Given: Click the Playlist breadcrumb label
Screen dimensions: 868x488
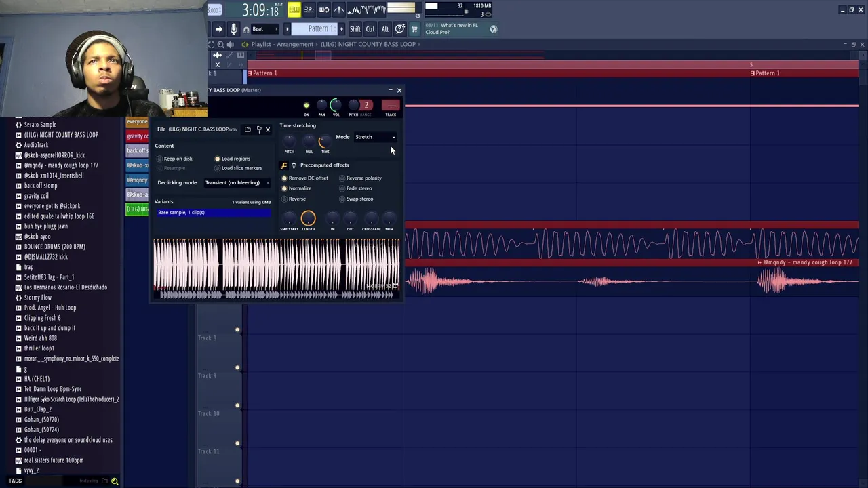Looking at the screenshot, I should click(261, 44).
